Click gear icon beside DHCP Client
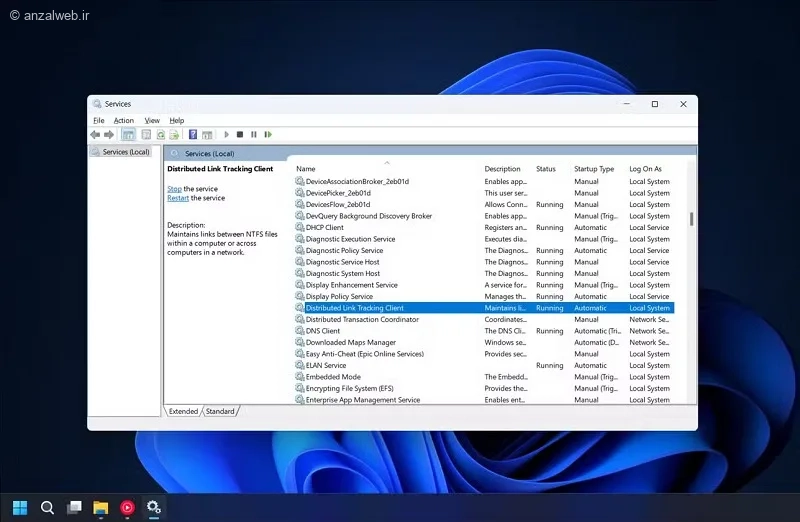800x522 pixels. (299, 227)
